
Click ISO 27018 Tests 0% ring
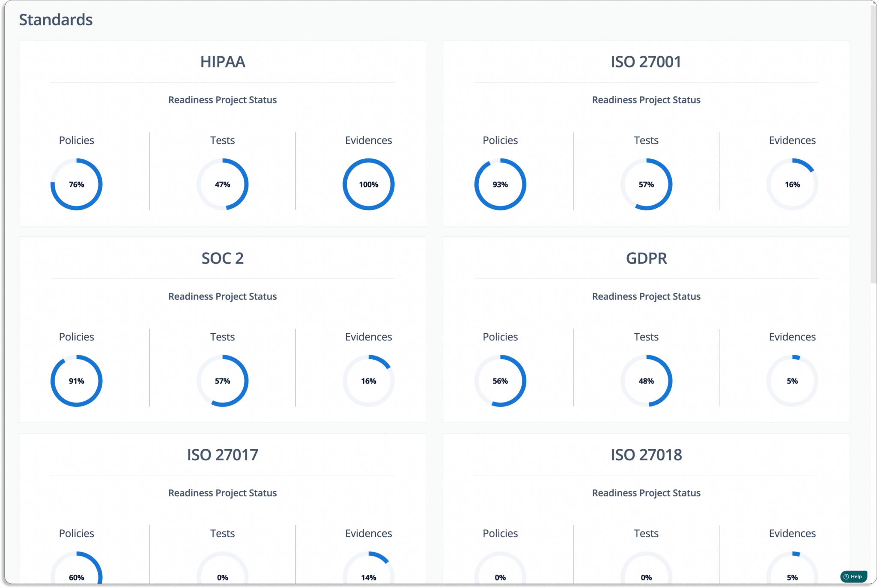coord(646,568)
